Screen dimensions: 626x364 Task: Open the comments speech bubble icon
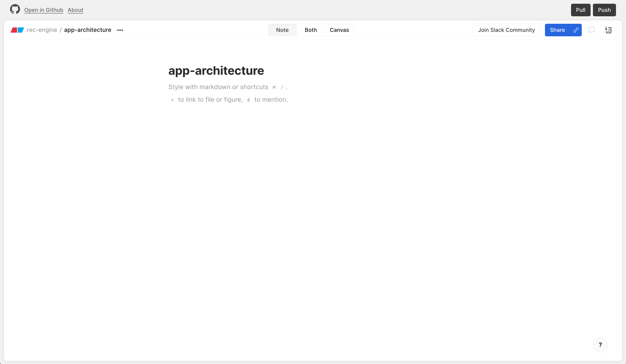tap(591, 30)
